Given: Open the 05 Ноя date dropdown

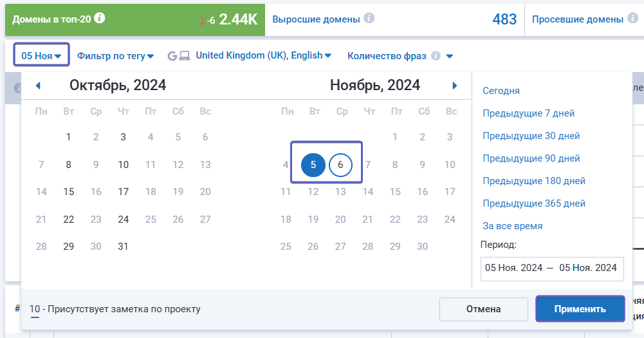Looking at the screenshot, I should (x=41, y=56).
